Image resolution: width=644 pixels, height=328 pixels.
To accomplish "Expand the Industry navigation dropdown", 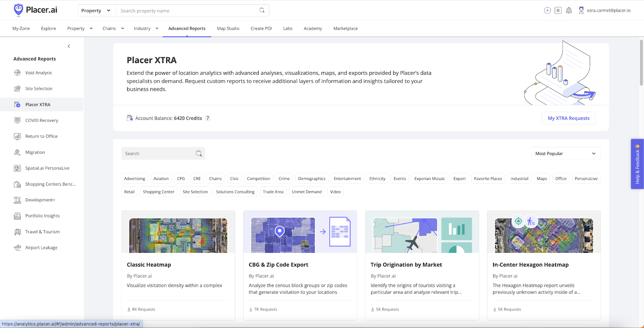I will [146, 29].
